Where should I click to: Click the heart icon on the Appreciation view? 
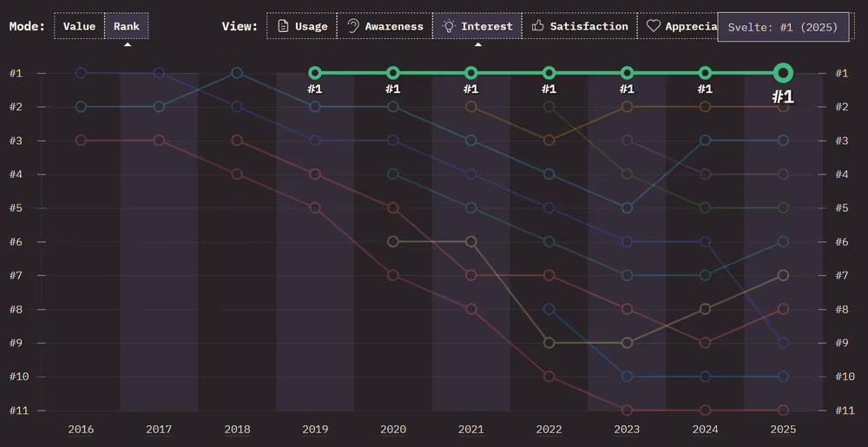coord(653,26)
